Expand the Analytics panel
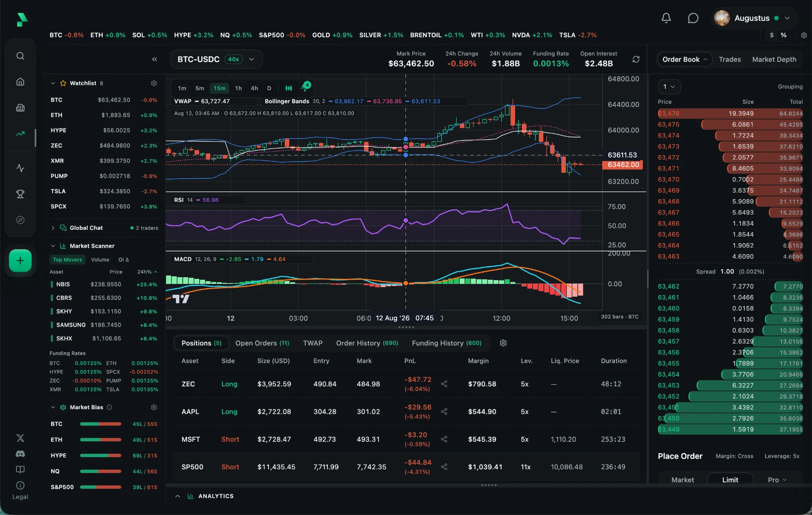 (x=178, y=496)
